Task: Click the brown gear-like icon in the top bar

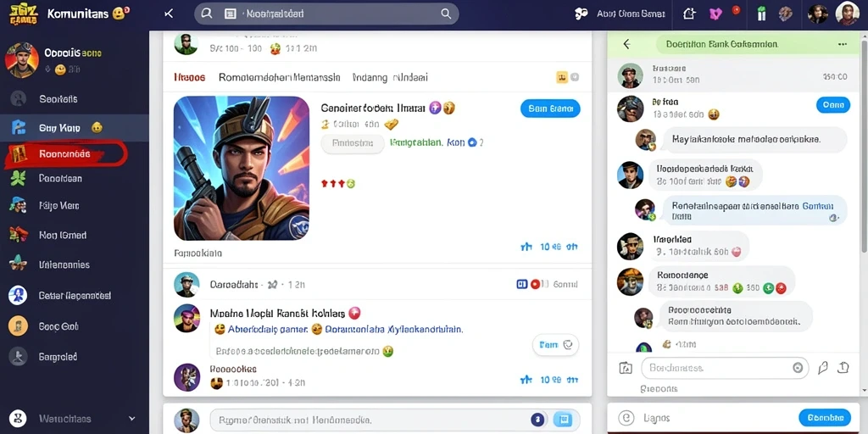Action: (x=786, y=14)
